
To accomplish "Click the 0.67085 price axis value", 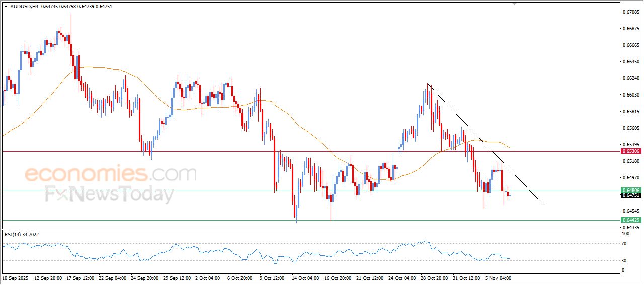I will click(x=630, y=12).
